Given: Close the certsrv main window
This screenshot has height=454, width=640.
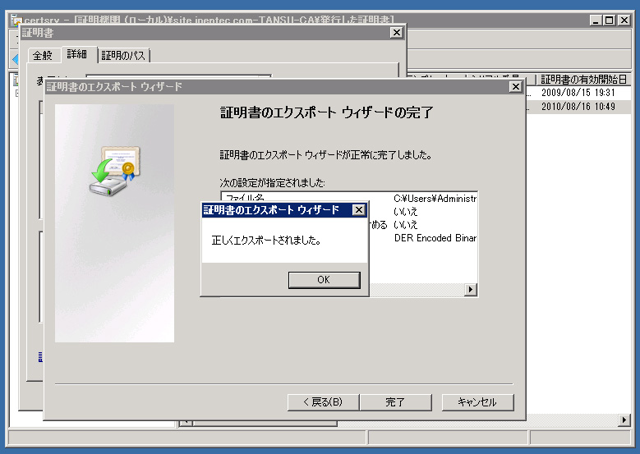Looking at the screenshot, I should click(x=624, y=20).
